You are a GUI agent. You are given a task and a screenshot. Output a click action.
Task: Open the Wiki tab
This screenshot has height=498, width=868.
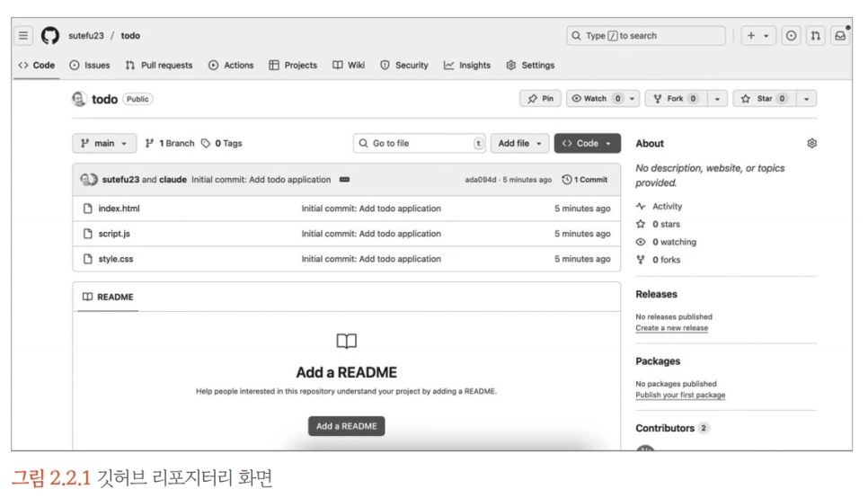pos(349,66)
